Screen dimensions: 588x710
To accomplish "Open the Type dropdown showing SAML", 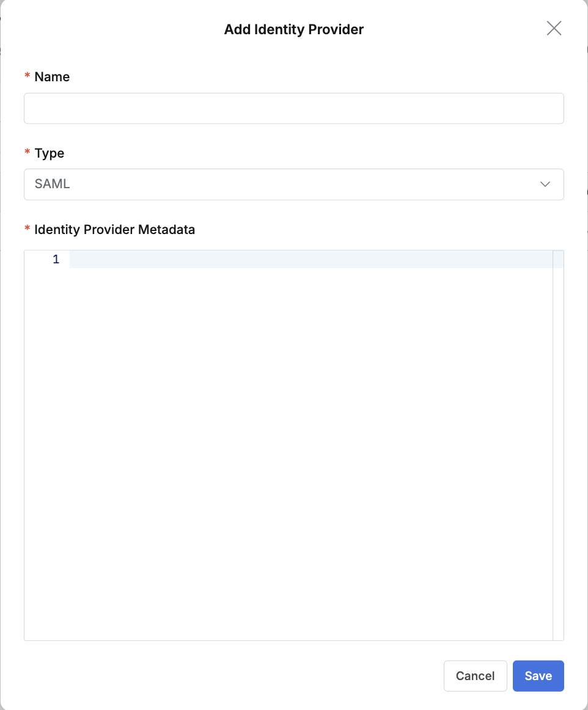I will click(293, 185).
